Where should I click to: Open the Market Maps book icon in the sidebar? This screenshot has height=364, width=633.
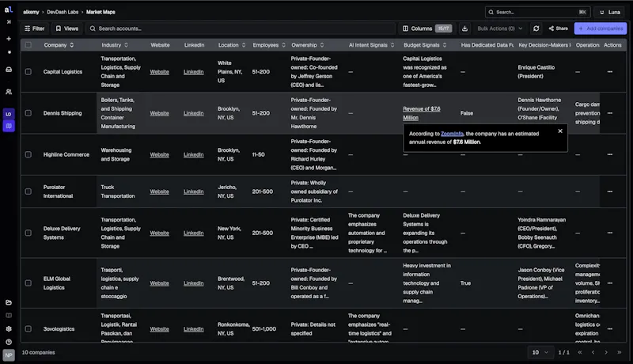point(9,126)
